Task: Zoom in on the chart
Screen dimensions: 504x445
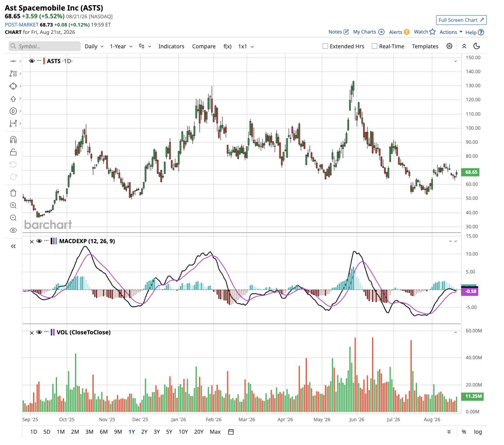Action: click(13, 205)
